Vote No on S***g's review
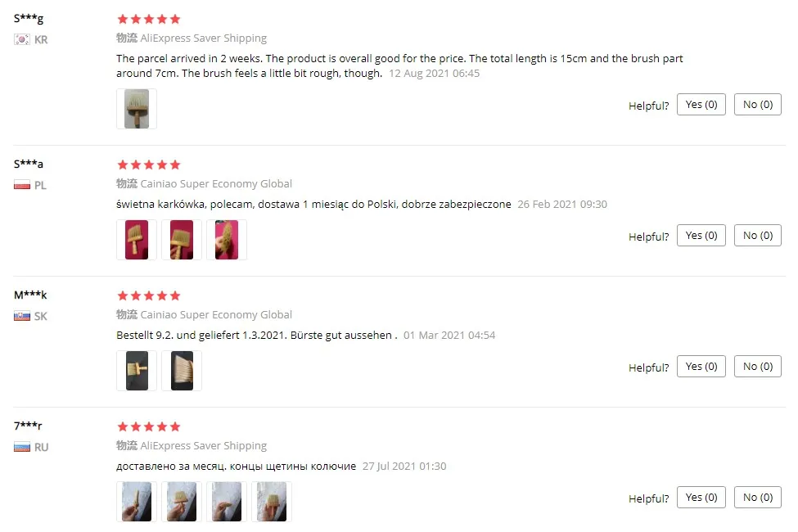 757,105
